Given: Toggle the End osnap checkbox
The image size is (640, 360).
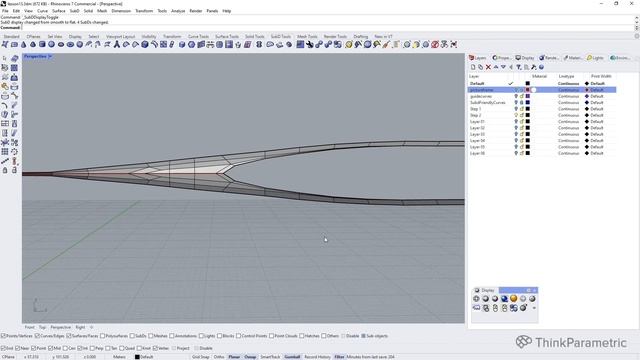Looking at the screenshot, I should tap(3, 348).
